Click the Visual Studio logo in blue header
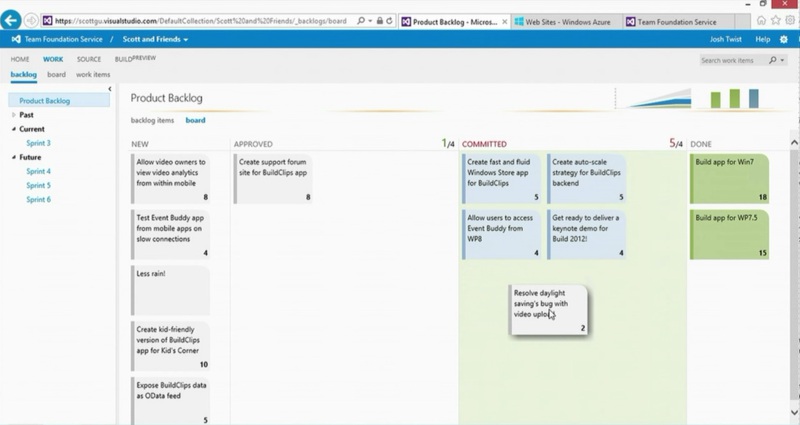 16,39
